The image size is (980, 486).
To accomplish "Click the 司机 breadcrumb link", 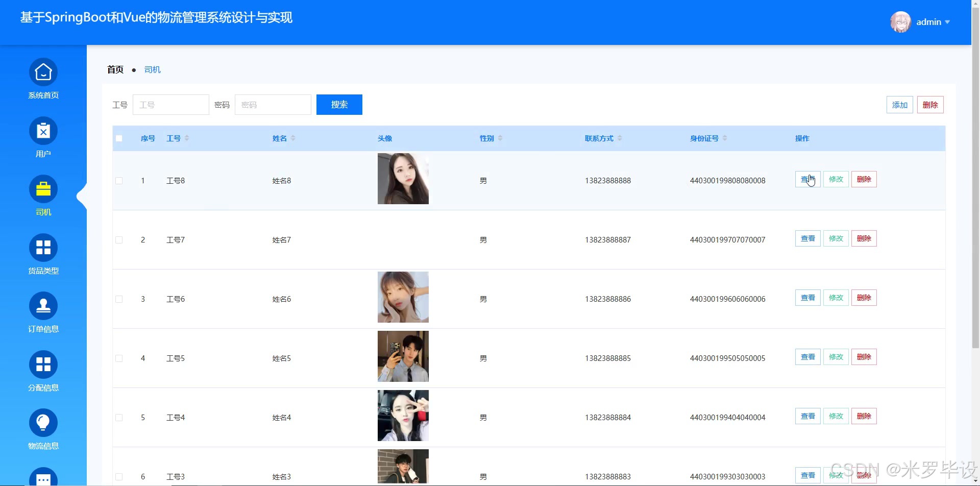I will pyautogui.click(x=153, y=69).
